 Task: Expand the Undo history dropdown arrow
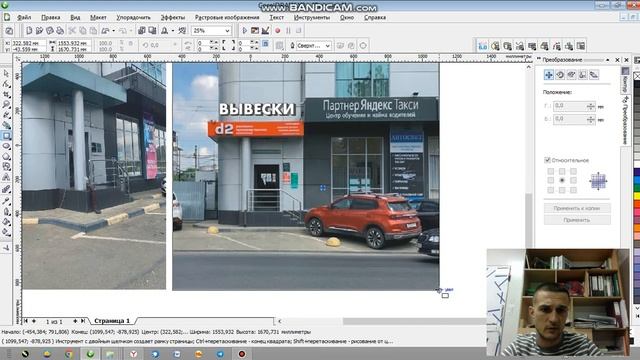pyautogui.click(x=113, y=31)
